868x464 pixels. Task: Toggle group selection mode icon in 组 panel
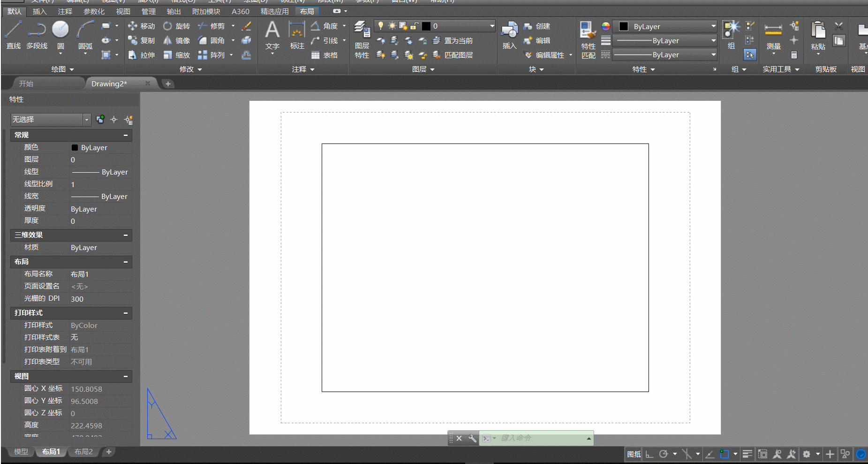coord(750,55)
